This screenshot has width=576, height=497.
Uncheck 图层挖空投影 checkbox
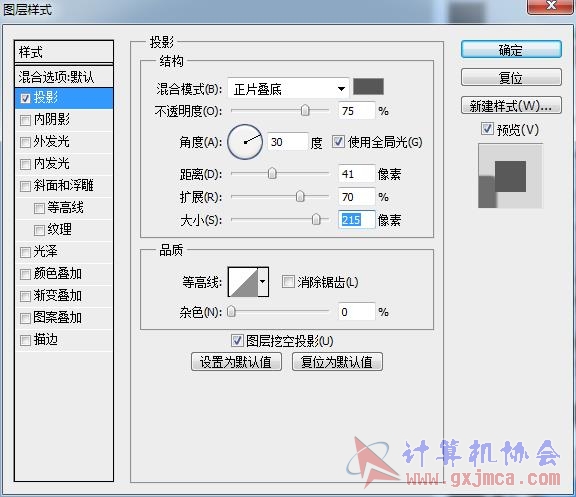point(237,341)
